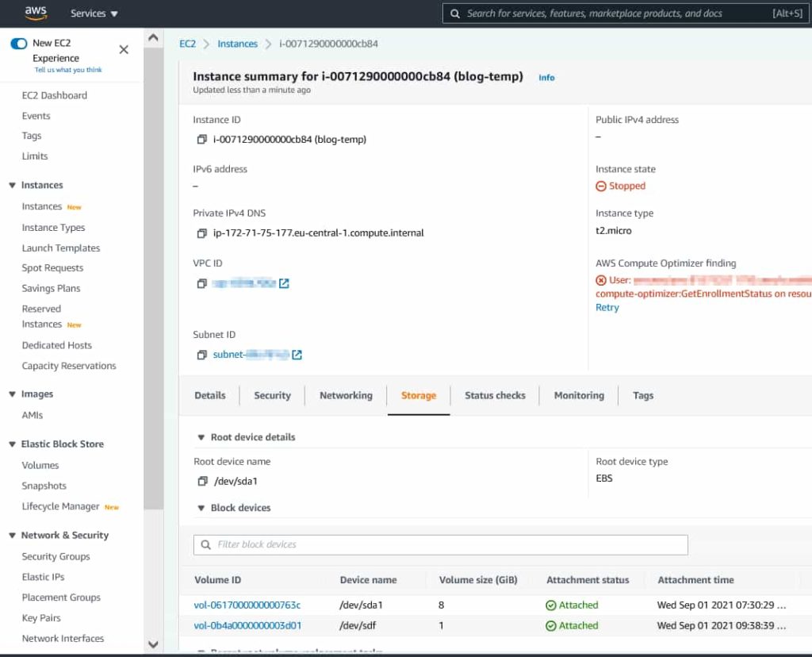Copy the Subnet ID using its copy icon

pos(201,354)
